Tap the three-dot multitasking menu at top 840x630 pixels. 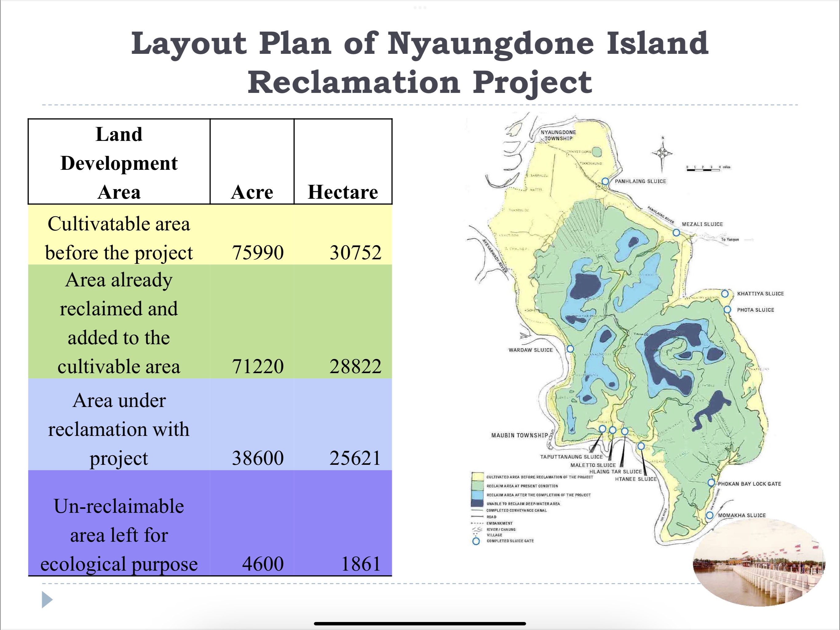(x=420, y=8)
